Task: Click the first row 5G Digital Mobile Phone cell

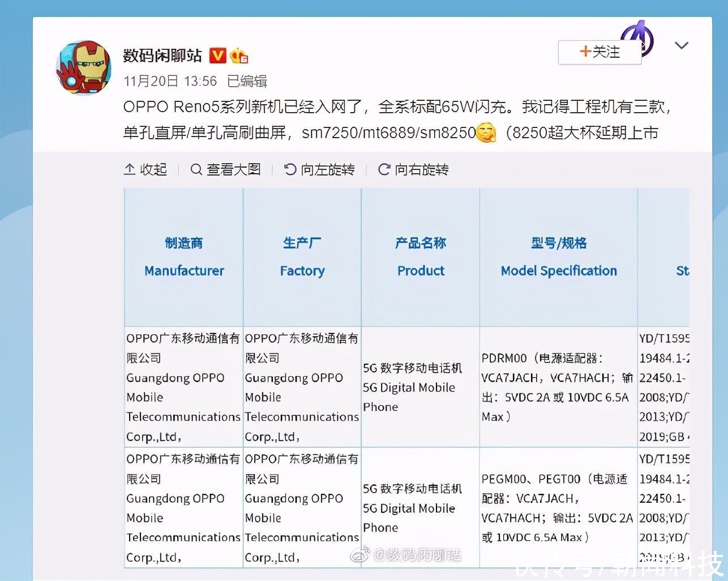Action: pyautogui.click(x=421, y=387)
